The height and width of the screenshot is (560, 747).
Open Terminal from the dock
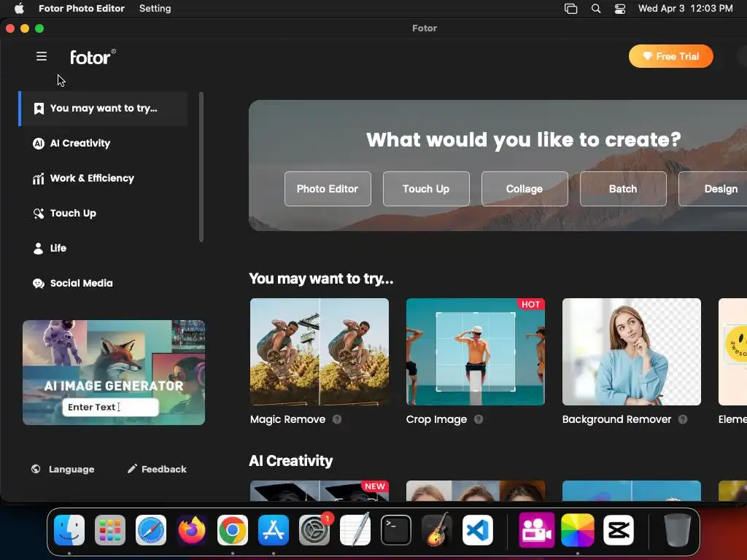coord(396,530)
